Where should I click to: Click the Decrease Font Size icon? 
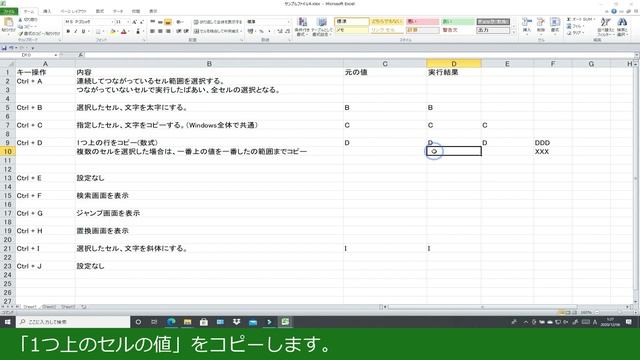click(x=142, y=22)
